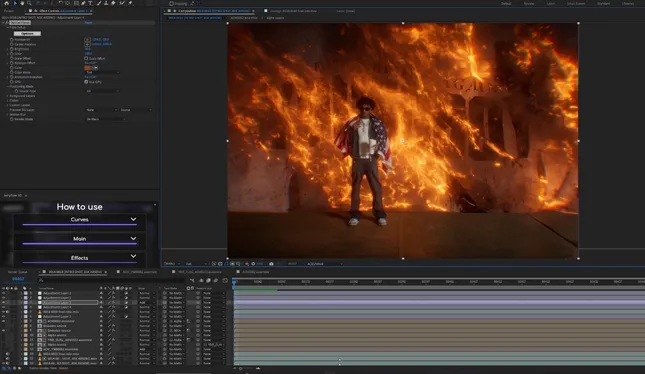Select the Eraser tool
This screenshot has height=374, width=645.
click(113, 3)
